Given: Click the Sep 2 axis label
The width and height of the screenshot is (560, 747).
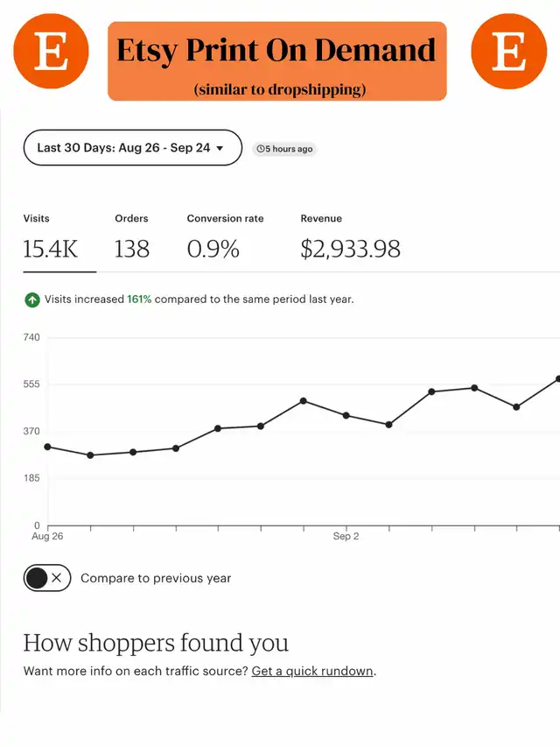Looking at the screenshot, I should point(346,536).
